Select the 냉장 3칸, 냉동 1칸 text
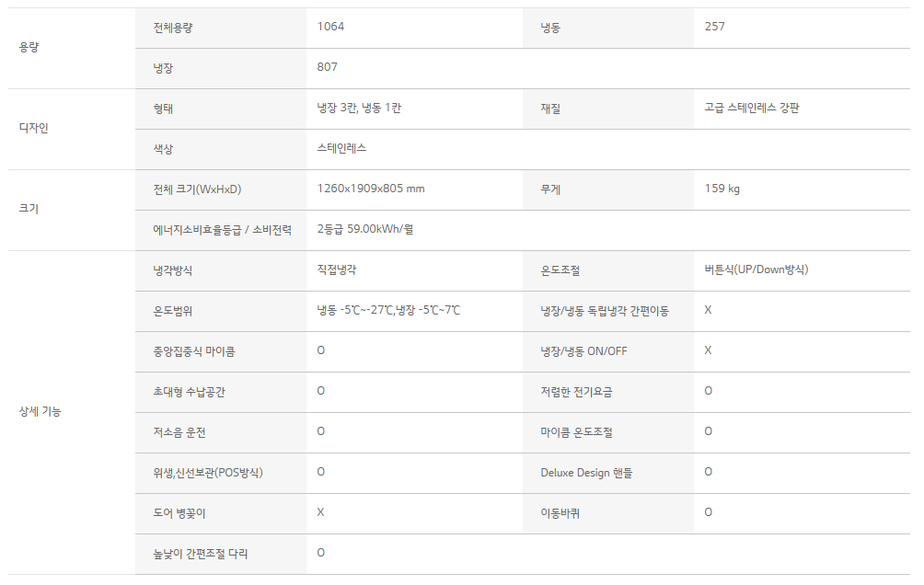 359,108
